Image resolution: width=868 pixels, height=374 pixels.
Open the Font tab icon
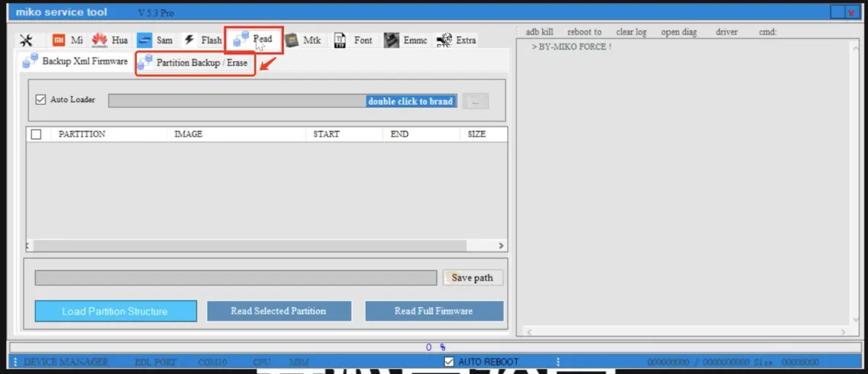(x=340, y=41)
